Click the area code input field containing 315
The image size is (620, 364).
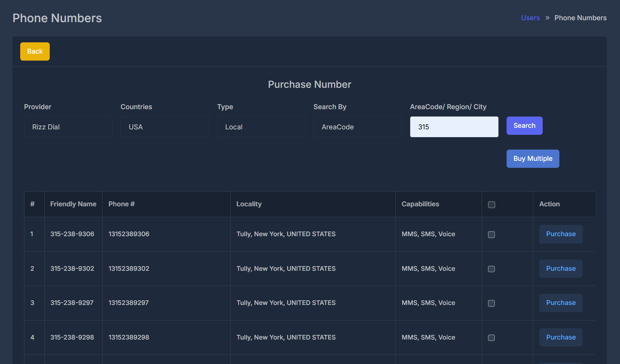click(x=454, y=127)
